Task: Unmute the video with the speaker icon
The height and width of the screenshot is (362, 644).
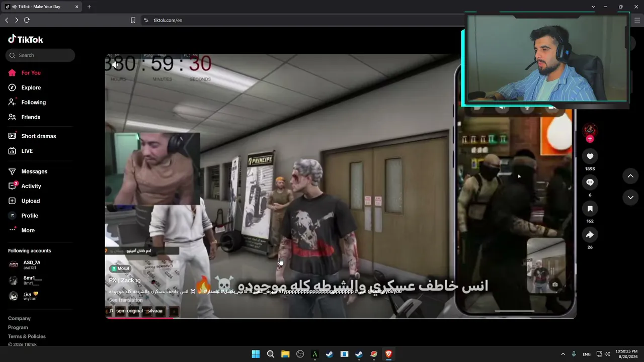Action: (115, 64)
